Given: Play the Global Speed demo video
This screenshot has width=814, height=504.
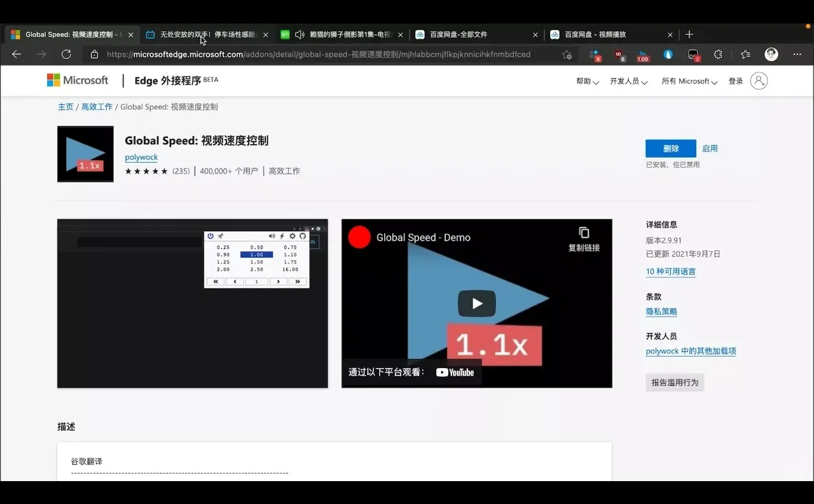Looking at the screenshot, I should click(476, 303).
